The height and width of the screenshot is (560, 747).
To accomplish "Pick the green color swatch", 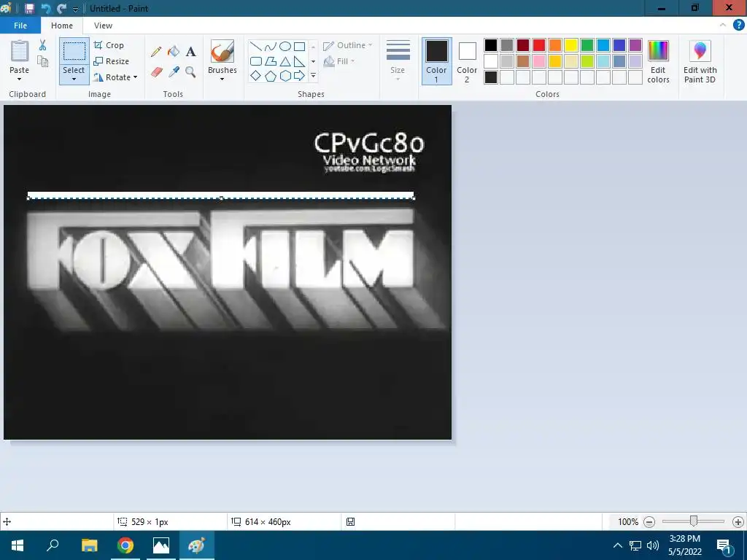I will 587,45.
